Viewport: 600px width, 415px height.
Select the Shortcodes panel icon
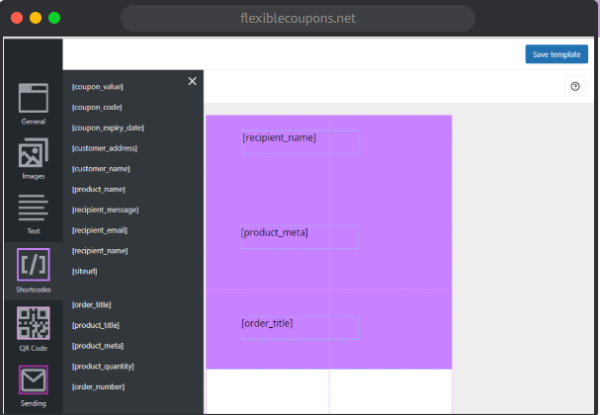[33, 264]
